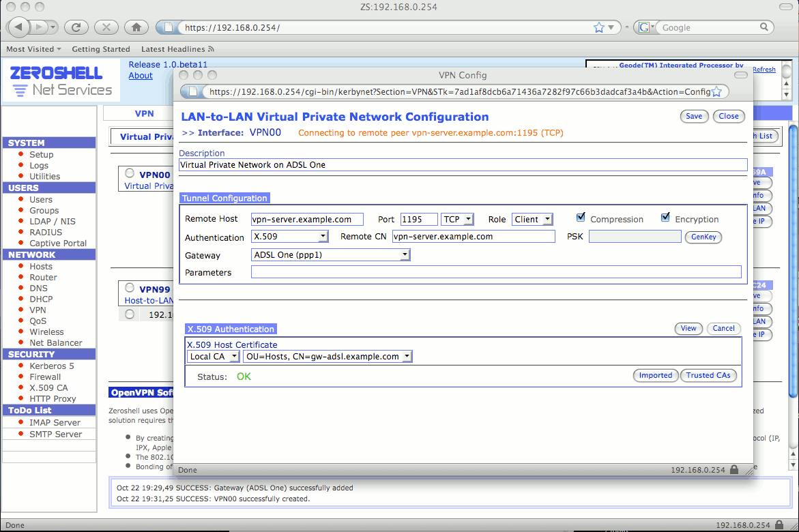The width and height of the screenshot is (799, 532).
Task: Click the View button
Action: (688, 328)
